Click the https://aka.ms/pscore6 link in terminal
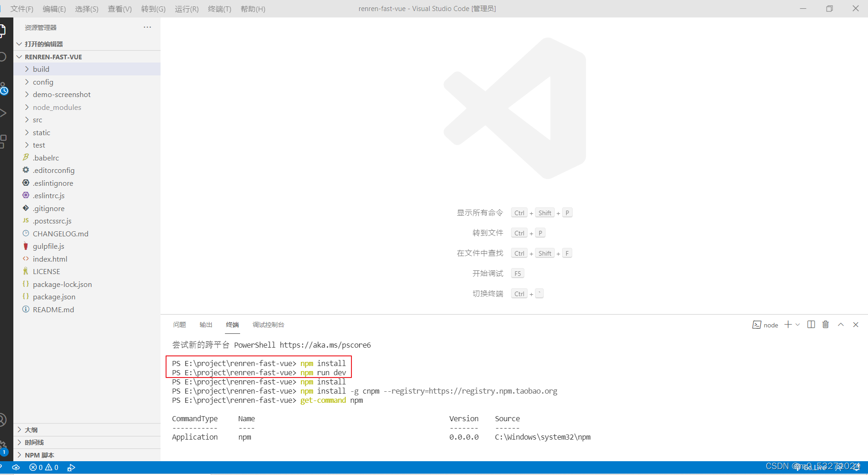868x475 pixels. [x=325, y=345]
